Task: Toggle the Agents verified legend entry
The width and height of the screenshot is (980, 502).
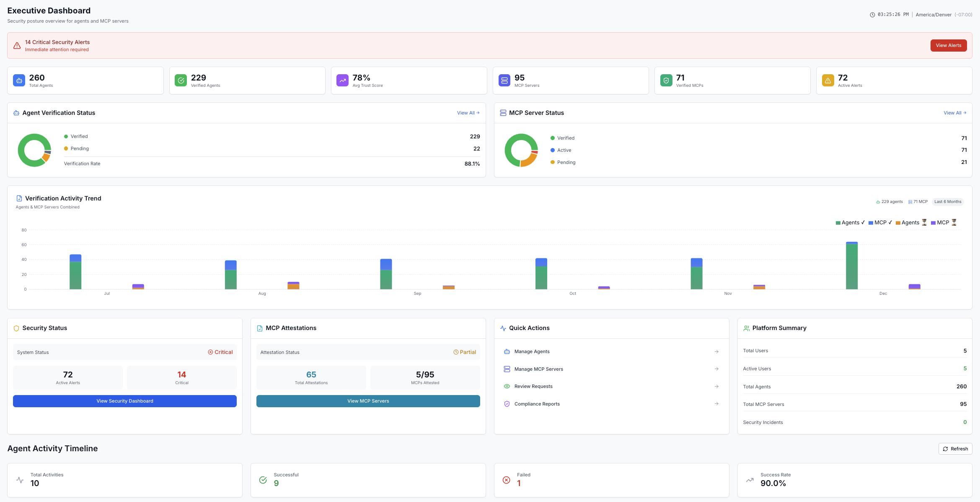Action: pos(850,222)
